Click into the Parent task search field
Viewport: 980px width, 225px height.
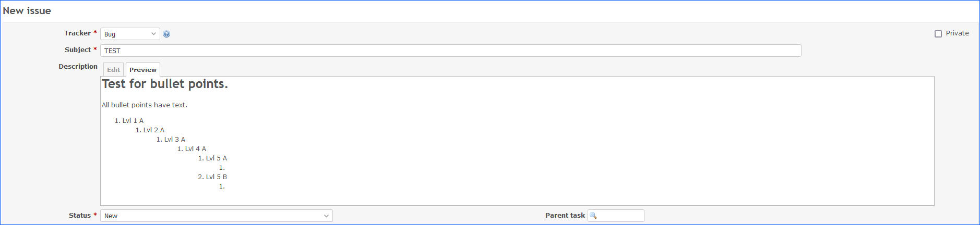[616, 216]
